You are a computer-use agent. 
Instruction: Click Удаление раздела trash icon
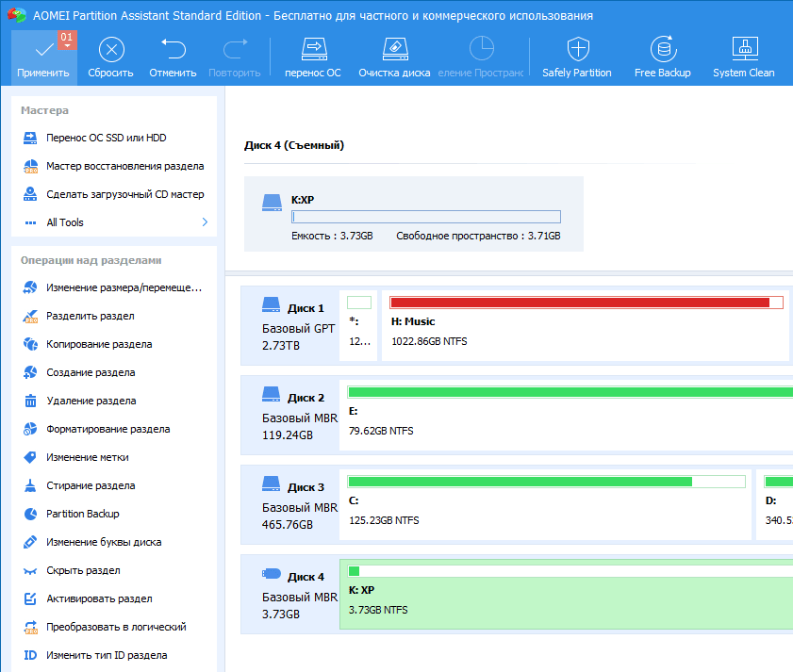pyautogui.click(x=30, y=401)
